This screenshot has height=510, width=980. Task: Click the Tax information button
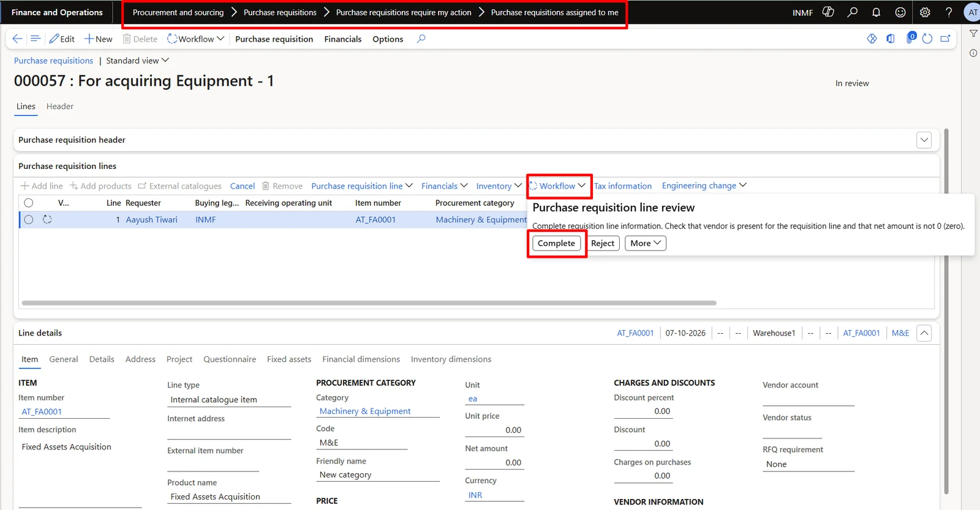tap(623, 186)
